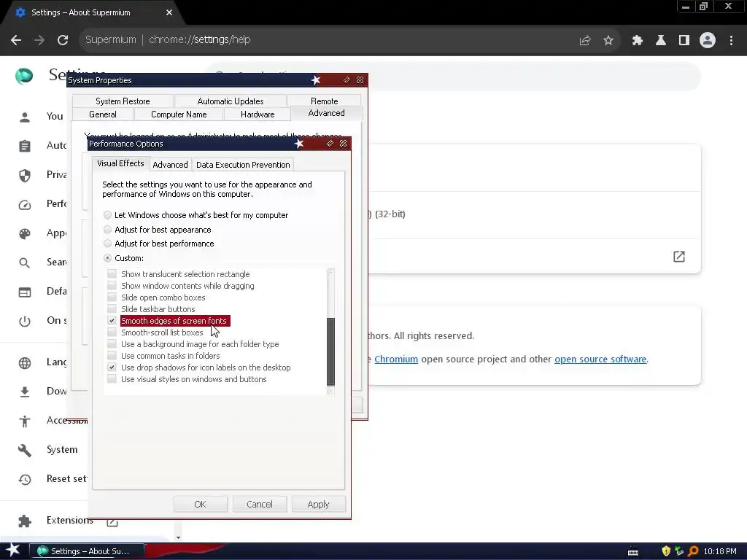
Task: Open the open source software link
Action: pyautogui.click(x=600, y=359)
